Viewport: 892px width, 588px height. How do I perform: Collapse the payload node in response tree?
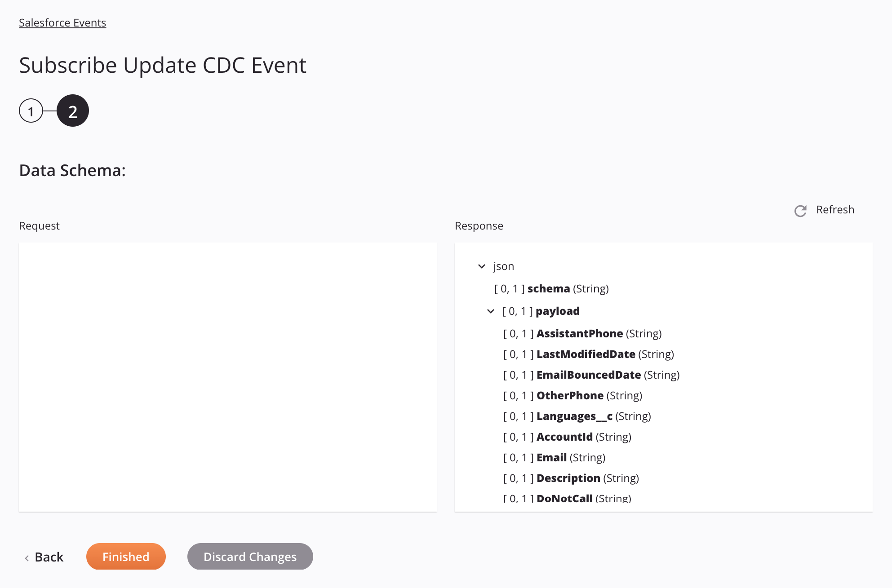490,311
